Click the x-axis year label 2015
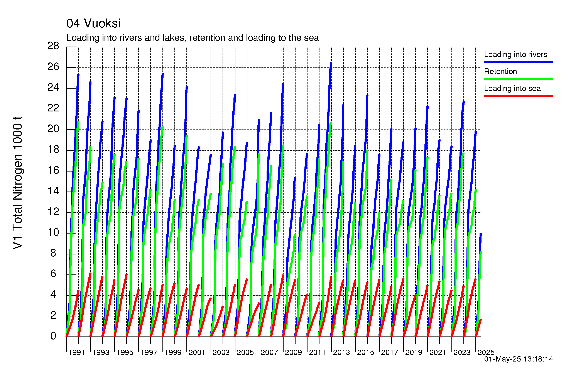 [366, 352]
